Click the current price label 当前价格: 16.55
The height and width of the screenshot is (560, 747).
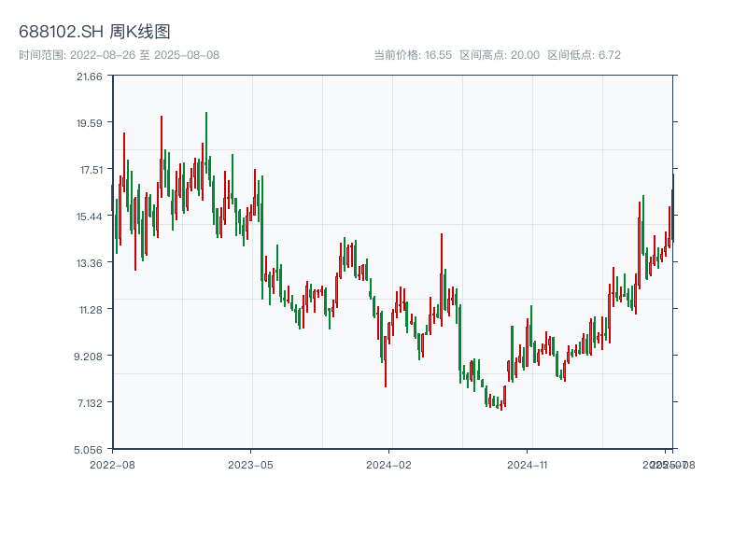point(413,55)
